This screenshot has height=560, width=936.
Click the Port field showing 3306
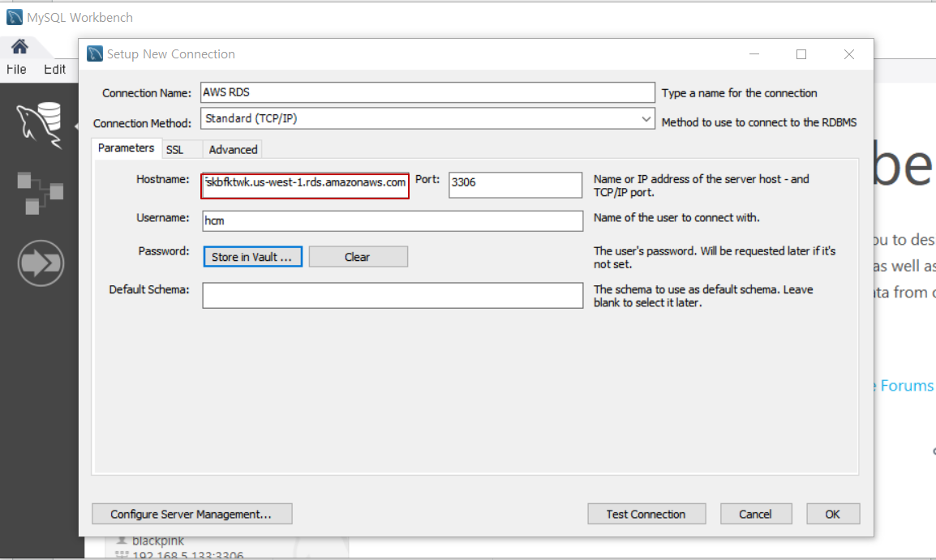point(515,185)
